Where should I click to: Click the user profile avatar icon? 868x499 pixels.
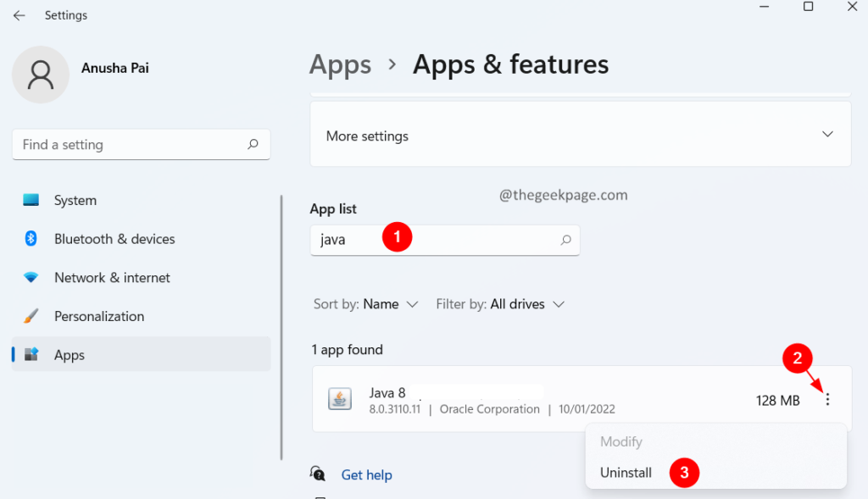coord(40,75)
